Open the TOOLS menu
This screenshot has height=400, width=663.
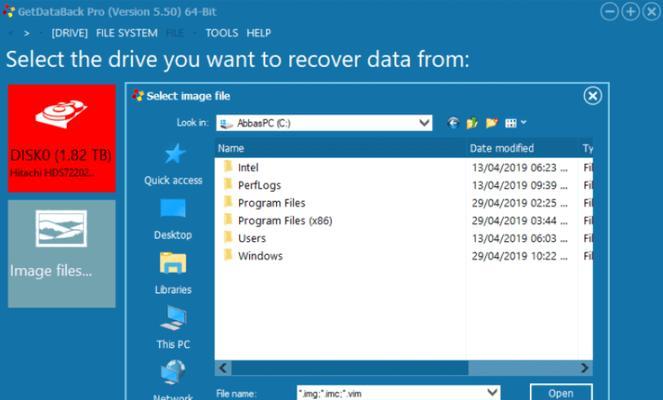point(222,33)
